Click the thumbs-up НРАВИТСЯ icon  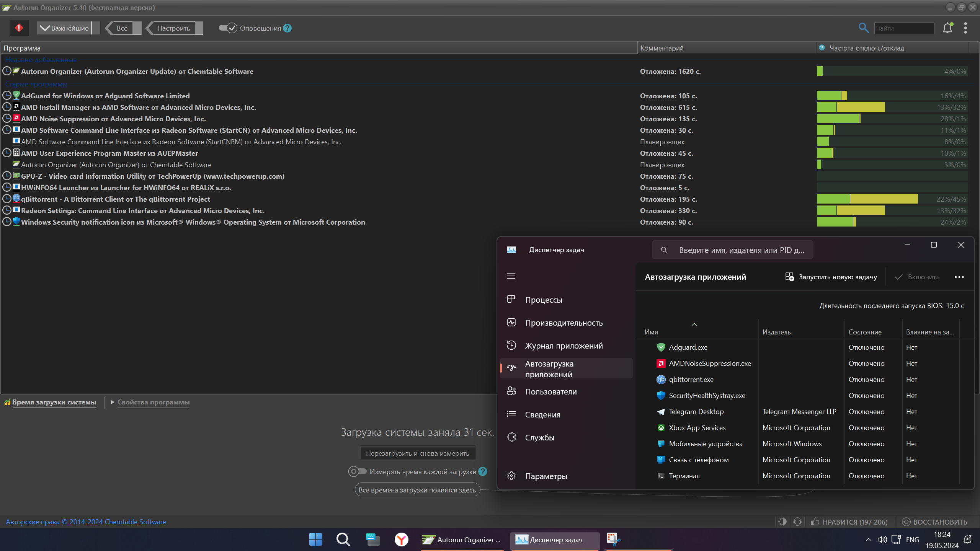click(x=815, y=522)
